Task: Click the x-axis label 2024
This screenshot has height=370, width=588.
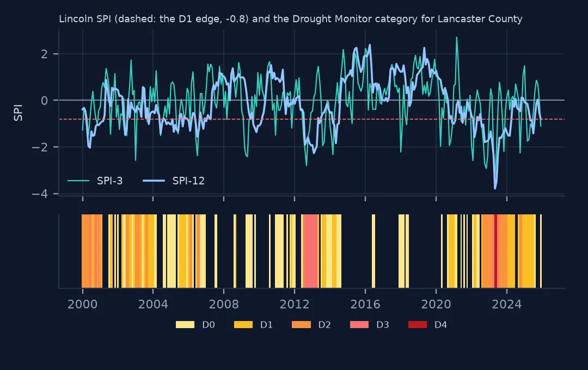Action: pyautogui.click(x=507, y=304)
